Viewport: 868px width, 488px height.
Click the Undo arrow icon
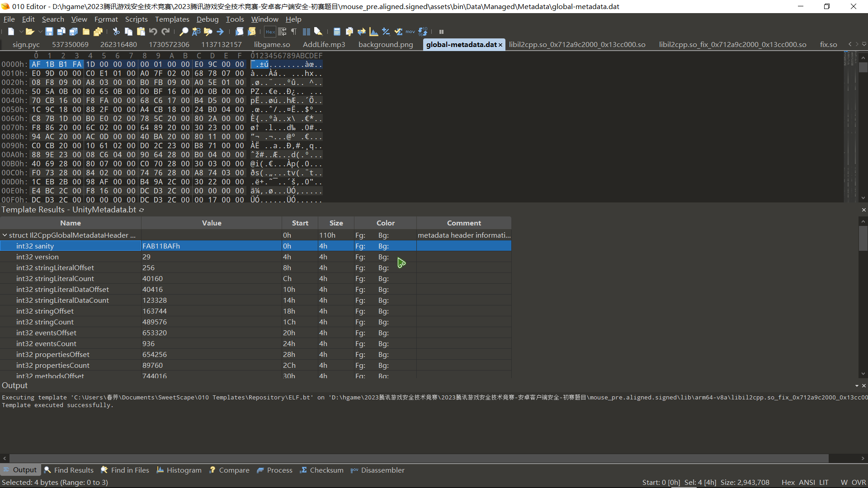[x=153, y=32]
